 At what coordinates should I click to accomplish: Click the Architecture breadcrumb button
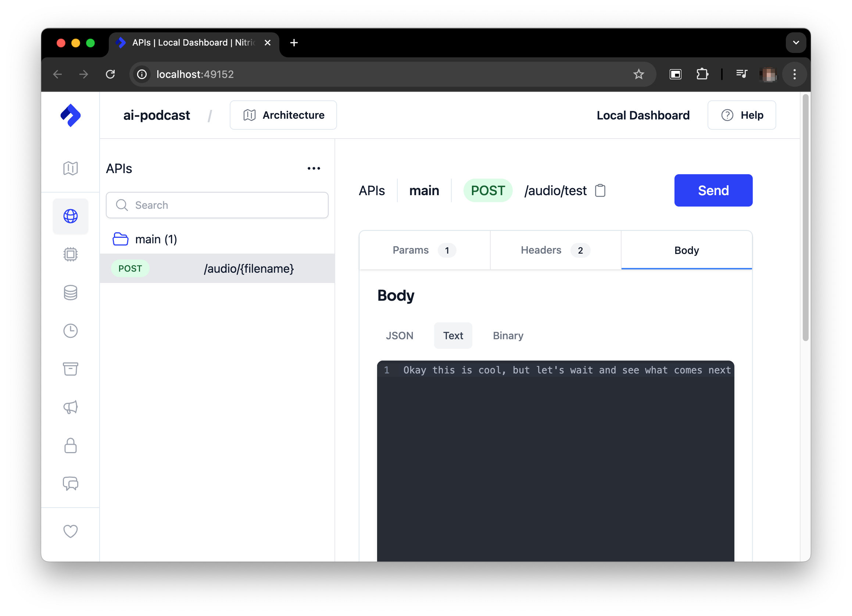pos(283,115)
